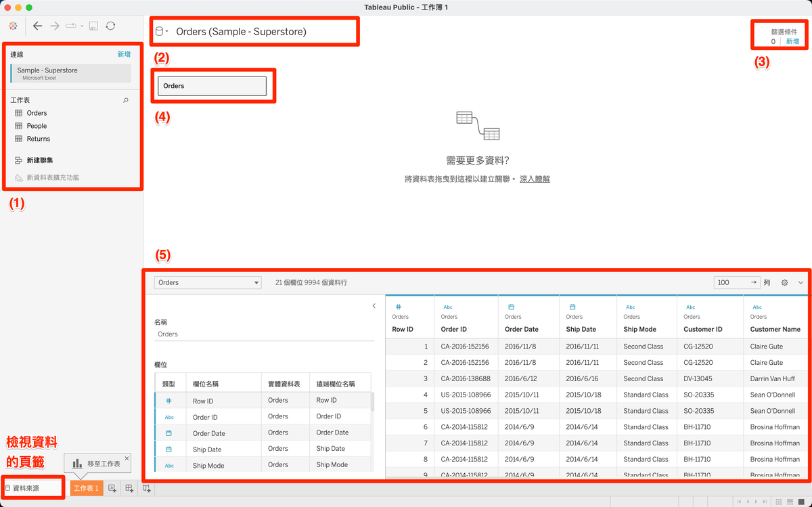
Task: Open the Orders table selector dropdown
Action: (x=208, y=282)
